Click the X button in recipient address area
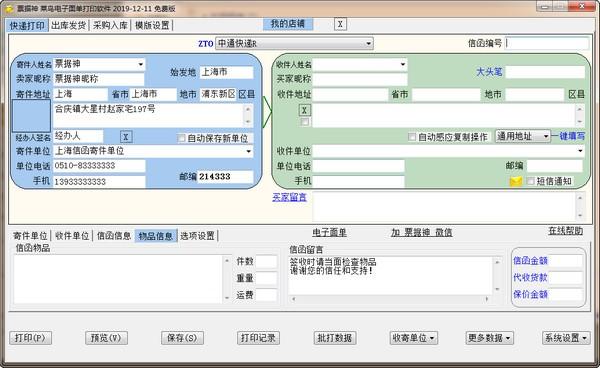 pyautogui.click(x=305, y=111)
